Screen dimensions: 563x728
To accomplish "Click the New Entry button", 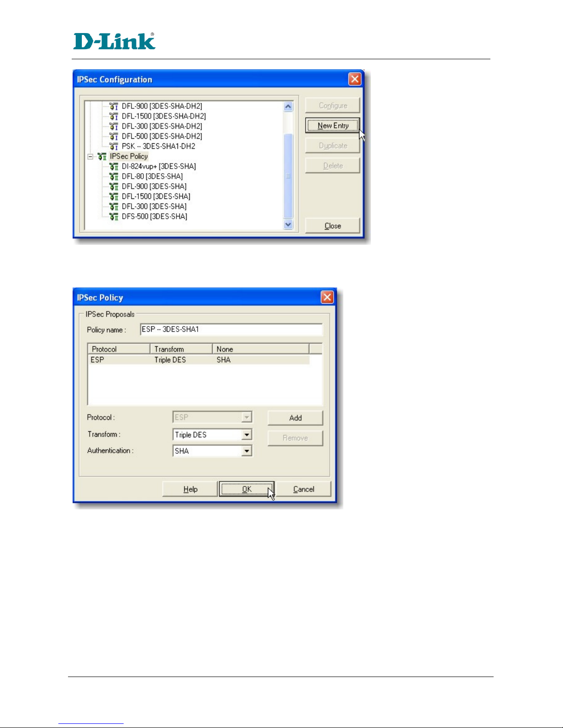I will click(333, 125).
